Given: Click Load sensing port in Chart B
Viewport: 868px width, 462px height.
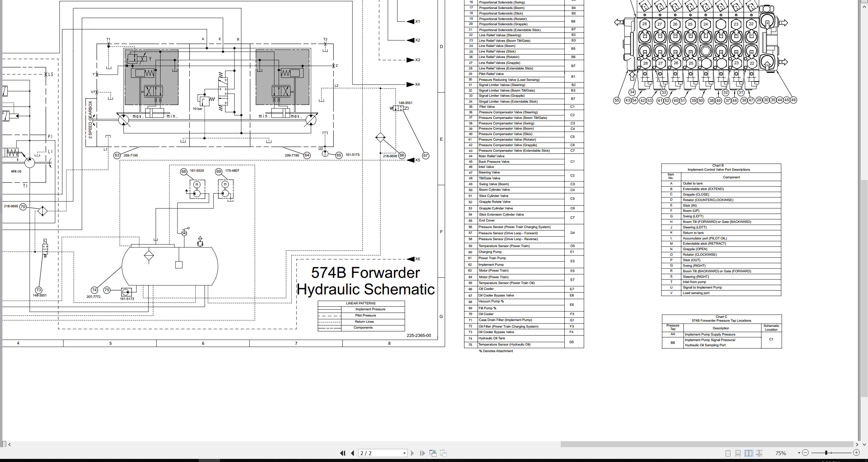Looking at the screenshot, I should click(x=696, y=293).
